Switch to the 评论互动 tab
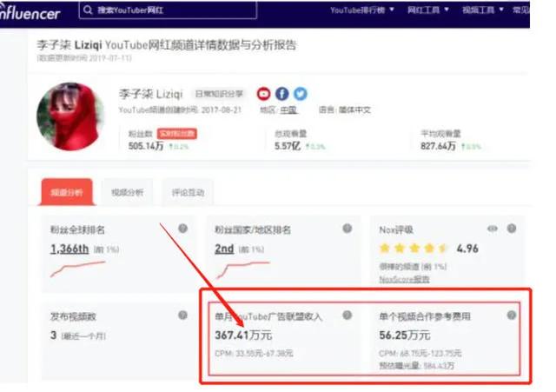 tap(188, 192)
